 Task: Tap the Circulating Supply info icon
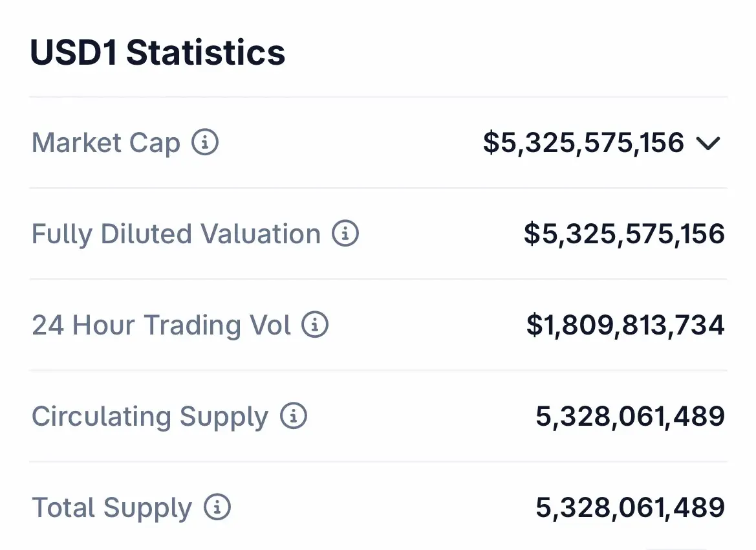point(294,416)
